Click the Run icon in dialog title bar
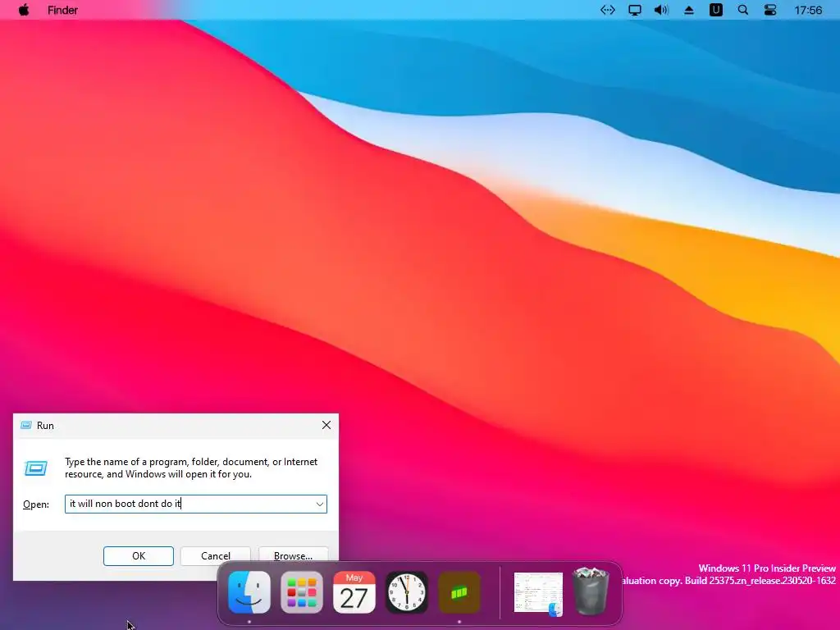840x630 pixels. (25, 426)
